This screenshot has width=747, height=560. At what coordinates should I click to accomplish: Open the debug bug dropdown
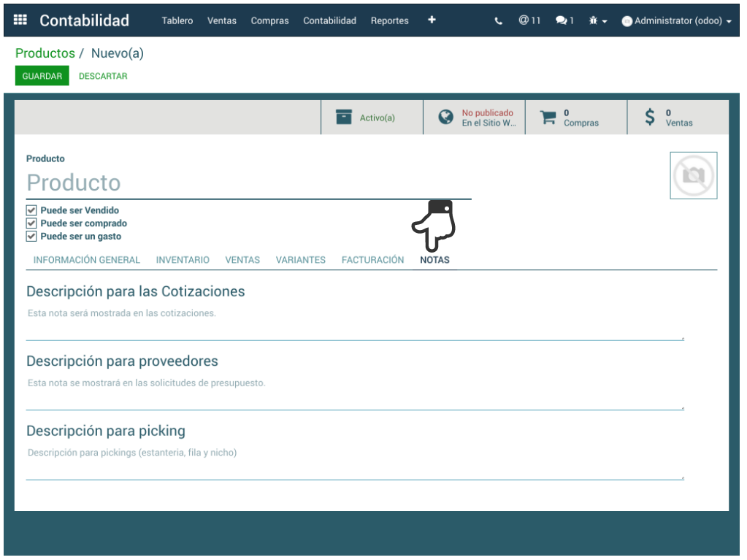597,21
